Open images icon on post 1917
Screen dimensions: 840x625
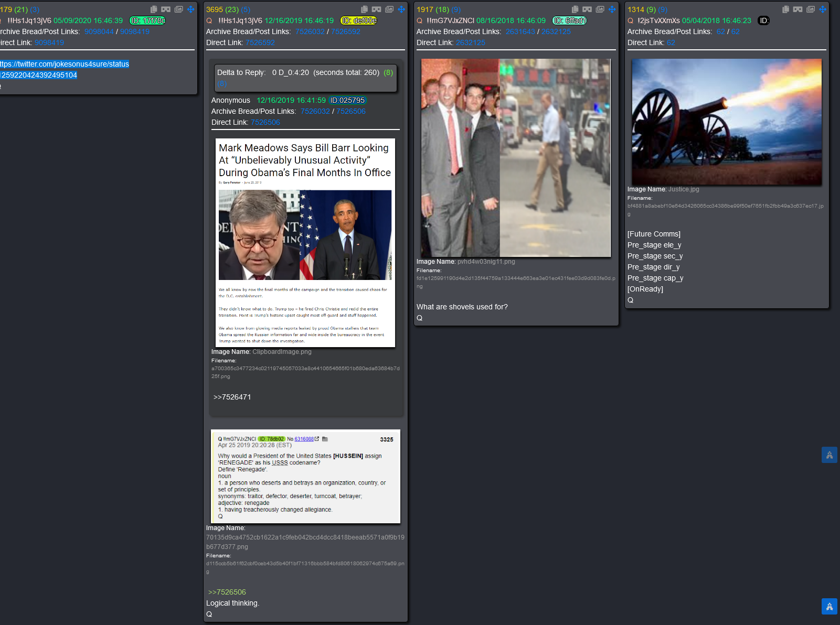pos(600,9)
